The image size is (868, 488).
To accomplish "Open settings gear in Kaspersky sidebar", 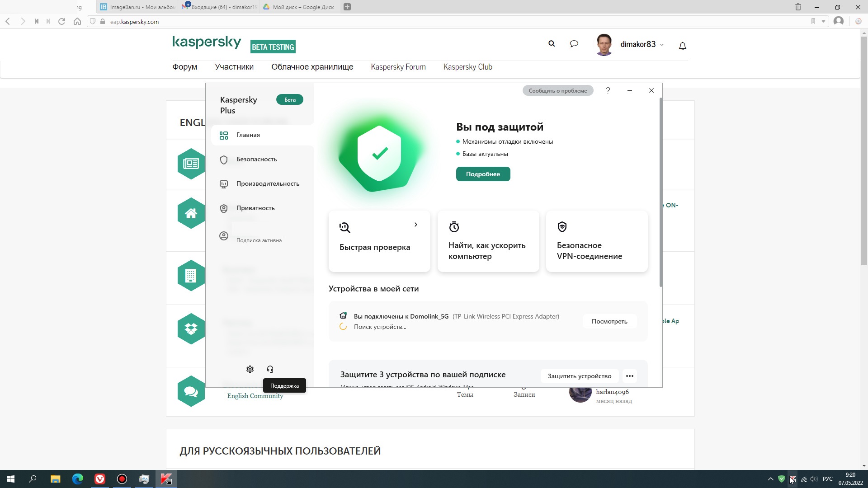I will [x=250, y=369].
